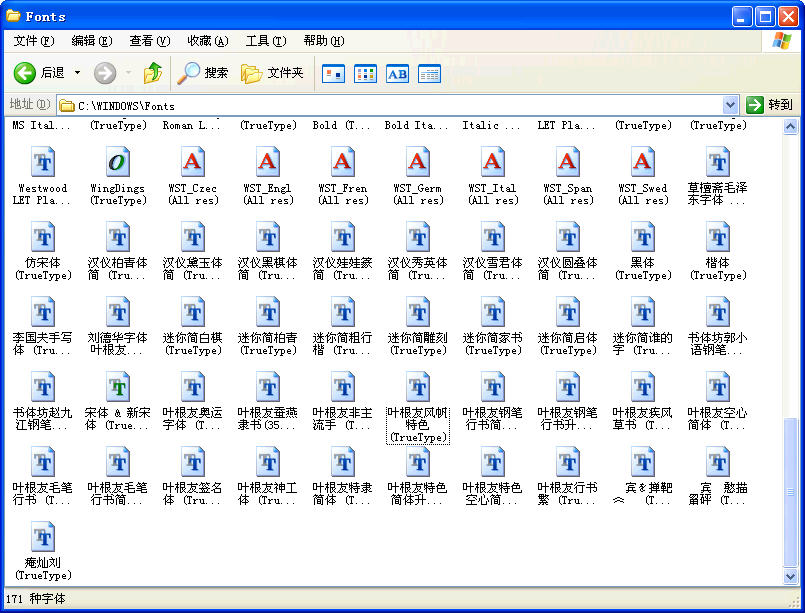Select the 李国夫手写体 font icon
The image size is (805, 613).
click(x=43, y=312)
